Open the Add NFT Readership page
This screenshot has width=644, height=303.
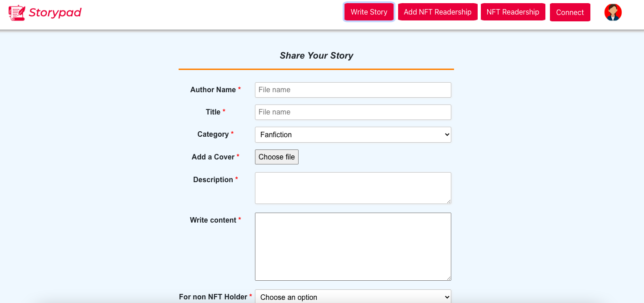tap(437, 12)
